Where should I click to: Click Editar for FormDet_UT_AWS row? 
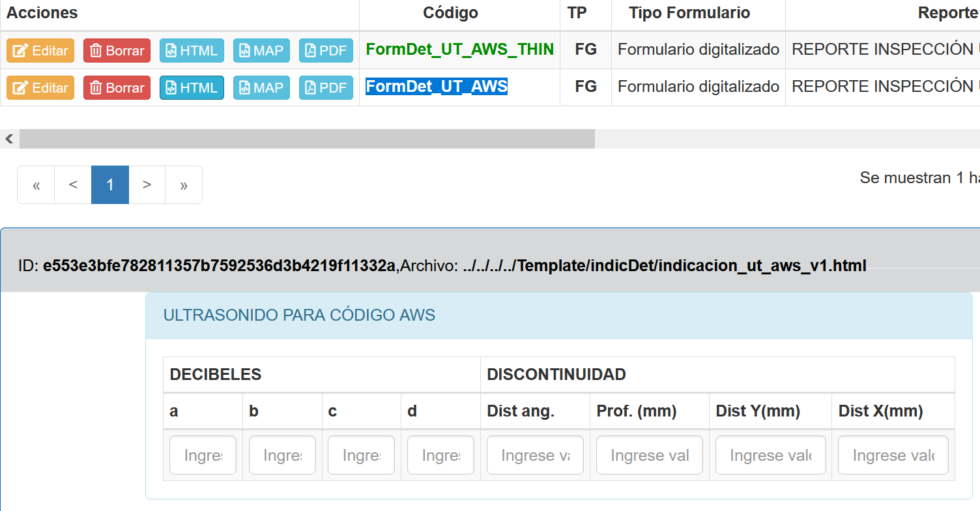coord(40,87)
